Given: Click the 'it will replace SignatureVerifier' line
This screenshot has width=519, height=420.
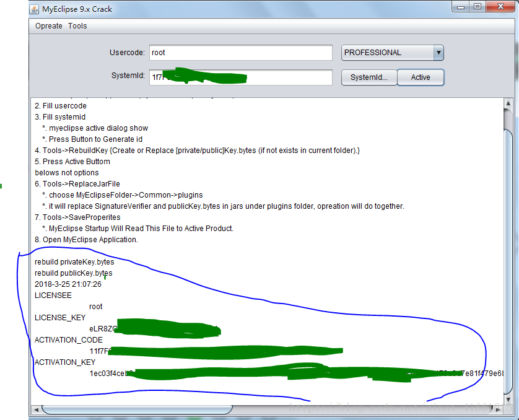Looking at the screenshot, I should pyautogui.click(x=223, y=206).
